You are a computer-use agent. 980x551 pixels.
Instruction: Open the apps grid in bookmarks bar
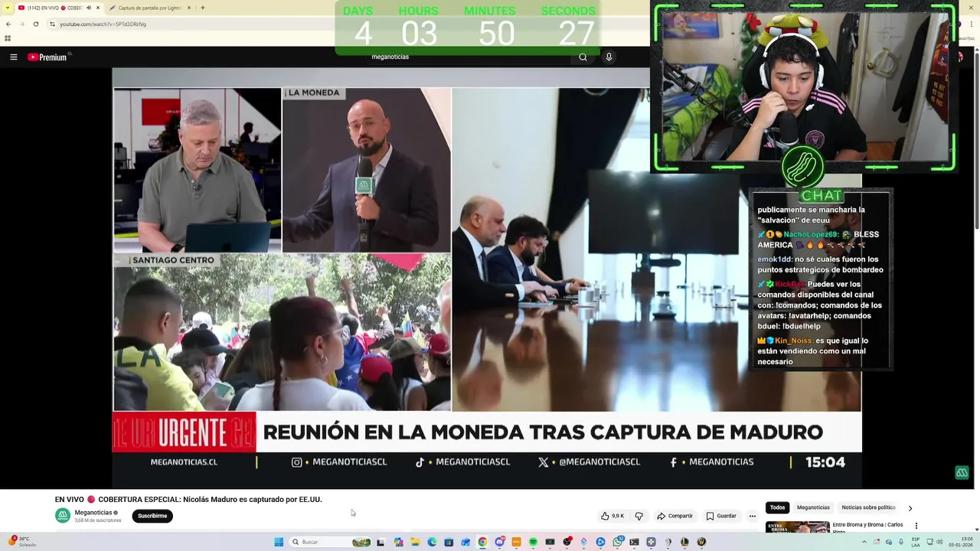tap(8, 38)
